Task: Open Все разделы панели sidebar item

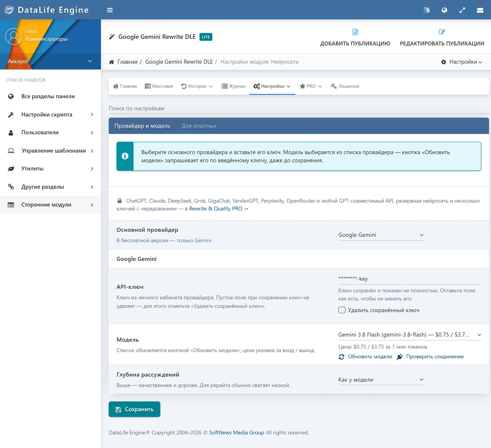Action: pyautogui.click(x=50, y=96)
